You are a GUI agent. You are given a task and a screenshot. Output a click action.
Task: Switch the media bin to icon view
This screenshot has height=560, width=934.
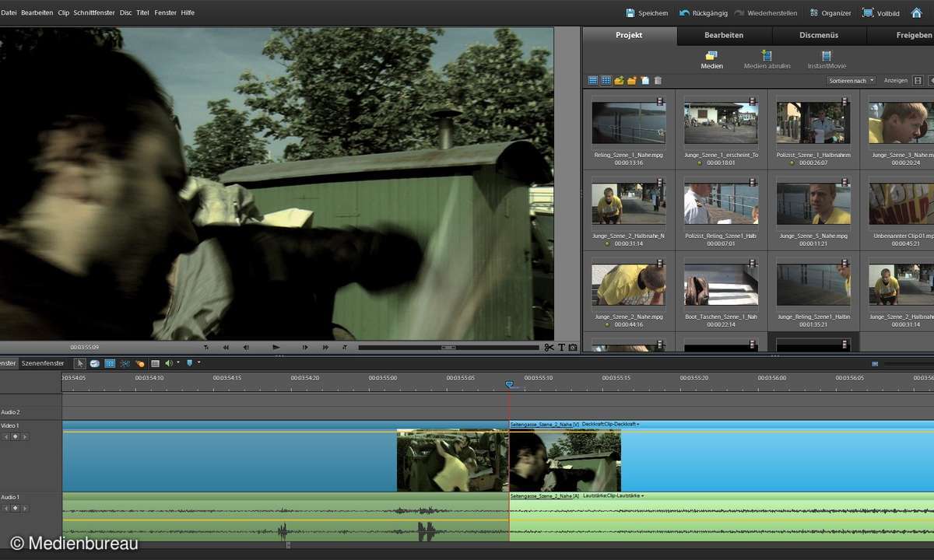tap(606, 80)
